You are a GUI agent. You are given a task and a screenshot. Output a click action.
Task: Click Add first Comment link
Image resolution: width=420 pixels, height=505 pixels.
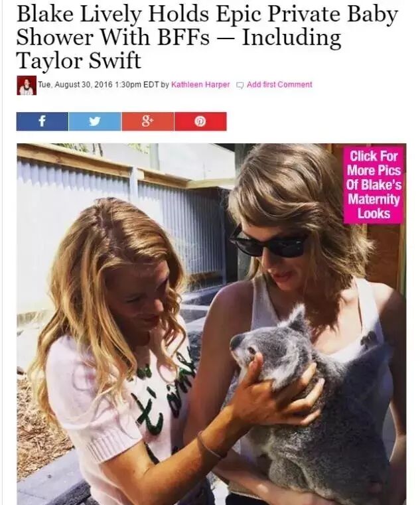pos(279,84)
